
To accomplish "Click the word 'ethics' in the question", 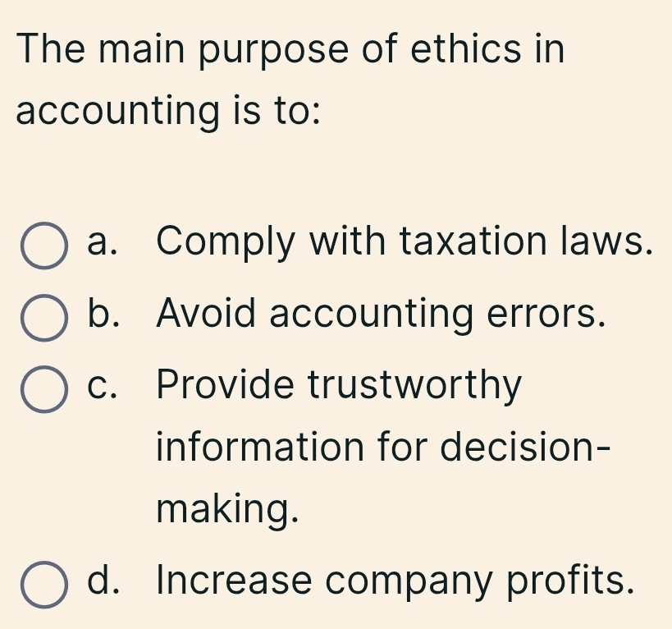I will [x=466, y=48].
